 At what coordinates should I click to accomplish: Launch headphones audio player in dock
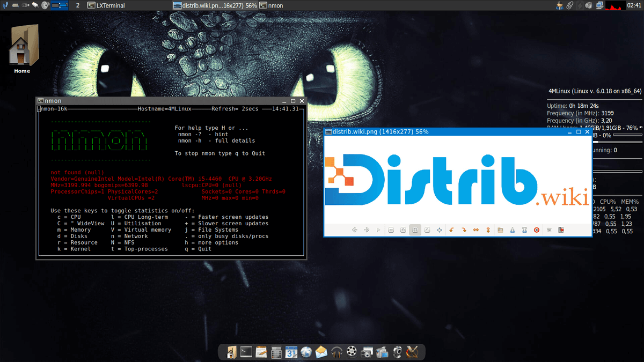[336, 352]
